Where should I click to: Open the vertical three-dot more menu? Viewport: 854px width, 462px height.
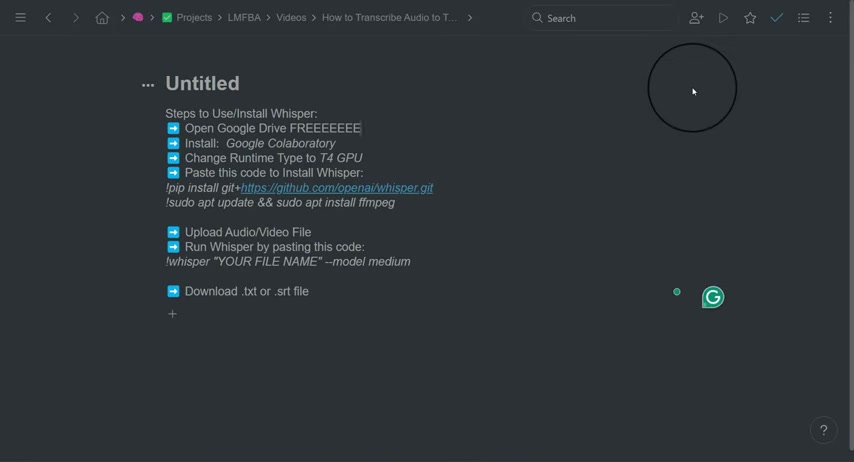click(x=830, y=18)
